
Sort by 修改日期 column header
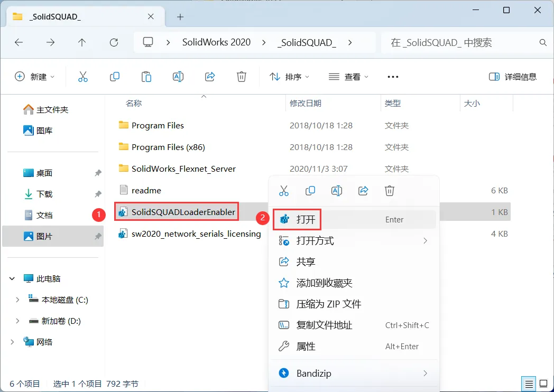point(306,104)
